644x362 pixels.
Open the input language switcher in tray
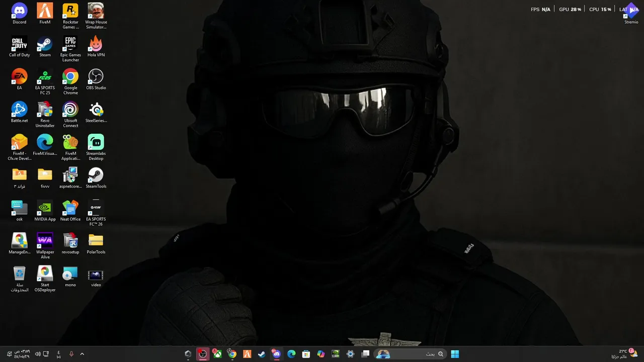point(59,354)
